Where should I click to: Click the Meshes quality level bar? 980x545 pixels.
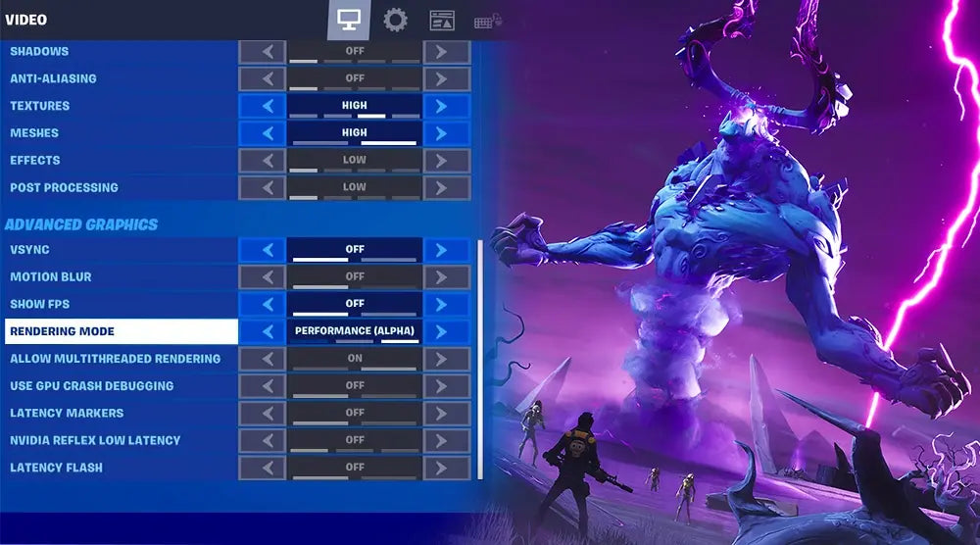point(355,143)
